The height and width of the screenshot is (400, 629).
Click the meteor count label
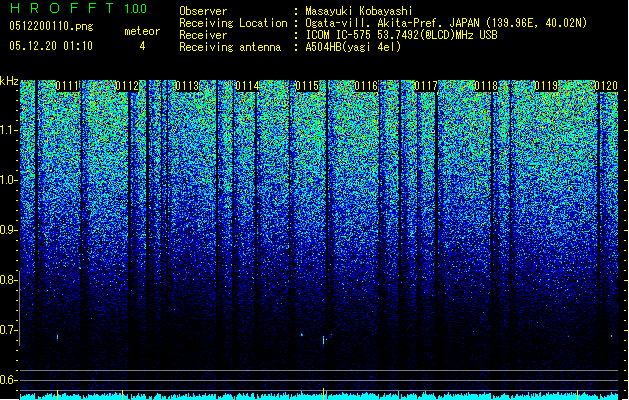(x=142, y=31)
